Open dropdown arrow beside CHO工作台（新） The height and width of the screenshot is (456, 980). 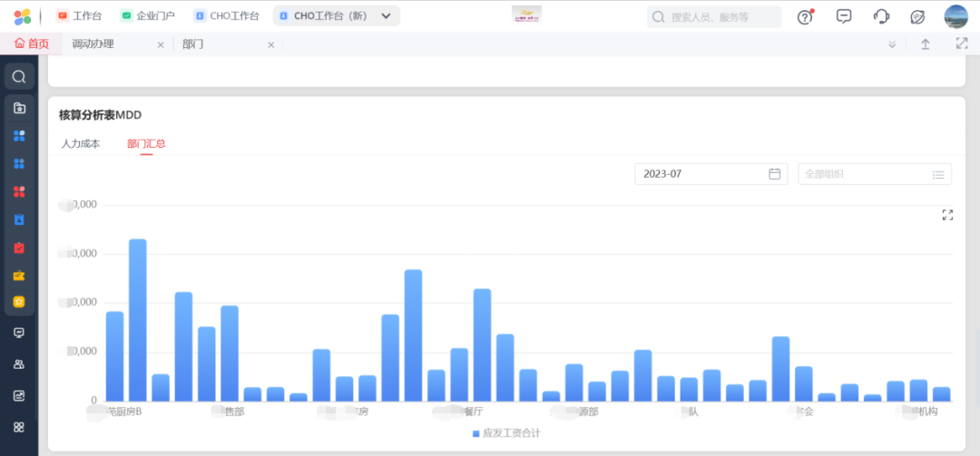pyautogui.click(x=386, y=16)
